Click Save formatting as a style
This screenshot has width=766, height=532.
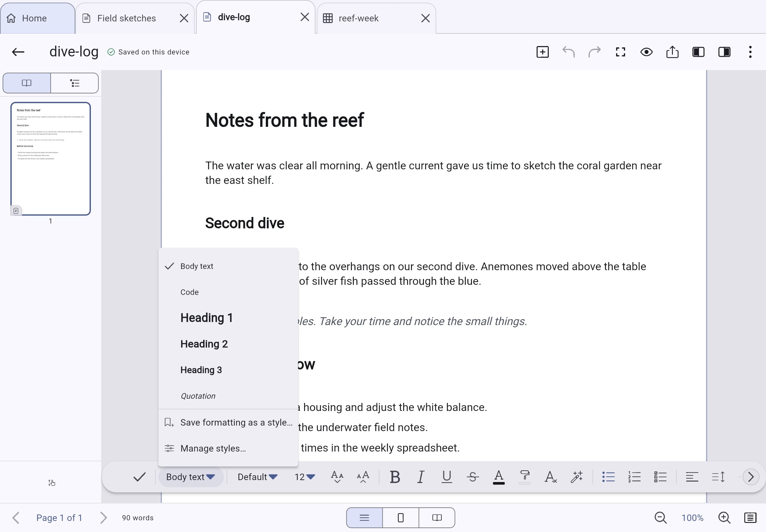tap(228, 422)
